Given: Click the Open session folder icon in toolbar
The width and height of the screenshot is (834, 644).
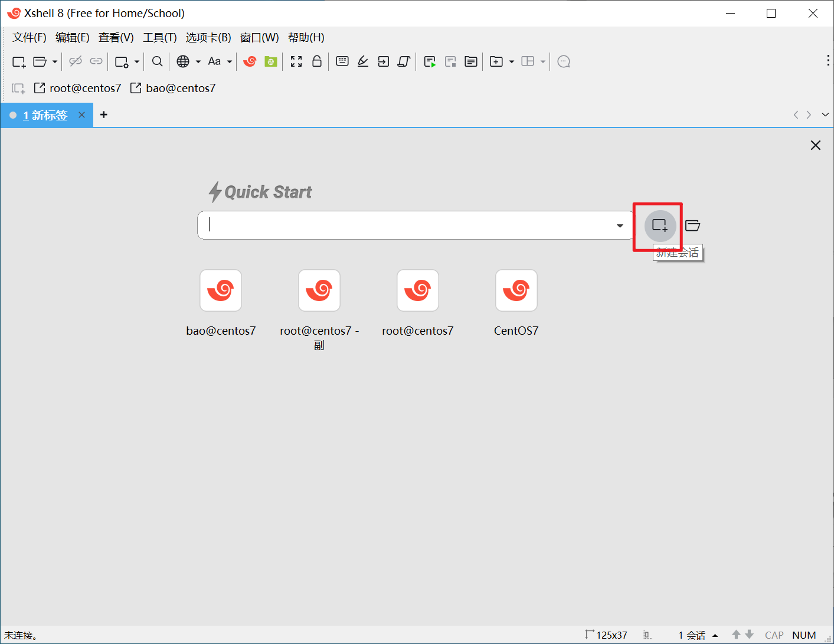Looking at the screenshot, I should 40,61.
